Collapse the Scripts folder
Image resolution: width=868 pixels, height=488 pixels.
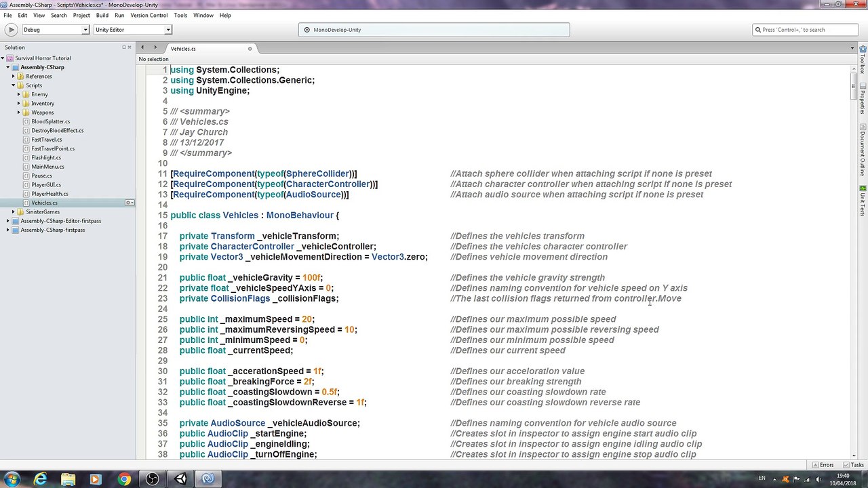click(x=13, y=85)
